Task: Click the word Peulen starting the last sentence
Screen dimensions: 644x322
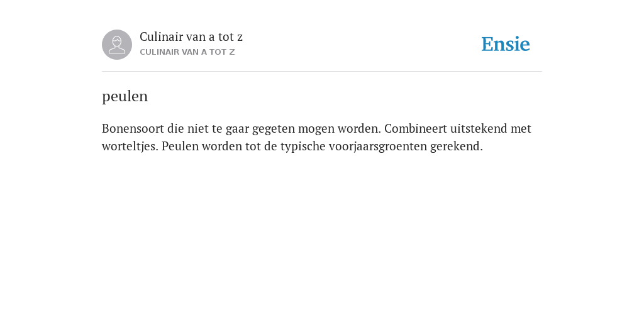Action: point(180,147)
